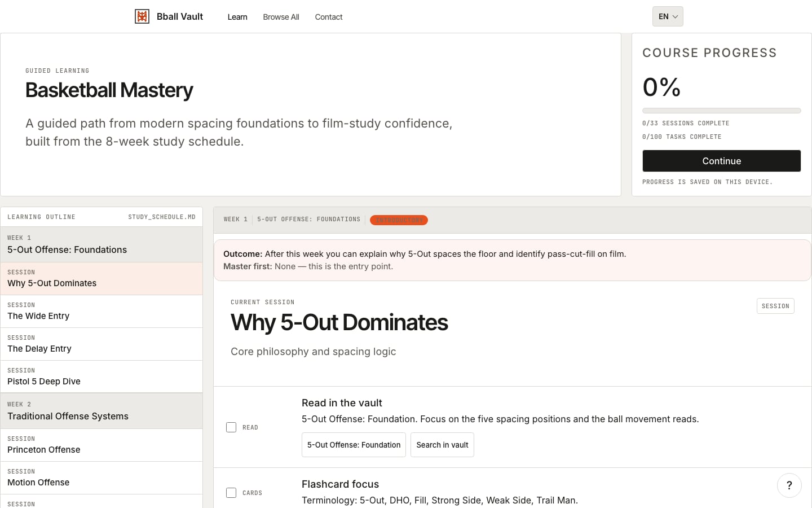Check the CARDS task checkbox
The height and width of the screenshot is (508, 812).
(231, 493)
